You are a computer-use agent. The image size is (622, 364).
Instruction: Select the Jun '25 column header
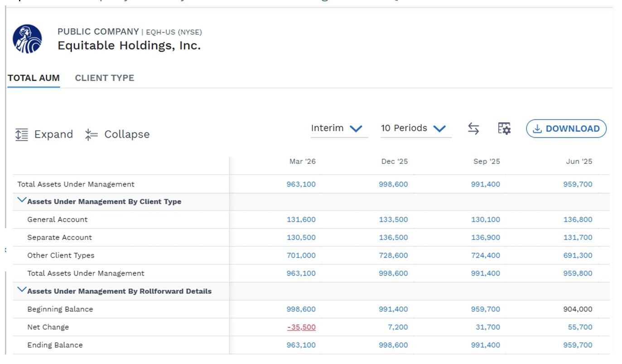click(x=579, y=162)
